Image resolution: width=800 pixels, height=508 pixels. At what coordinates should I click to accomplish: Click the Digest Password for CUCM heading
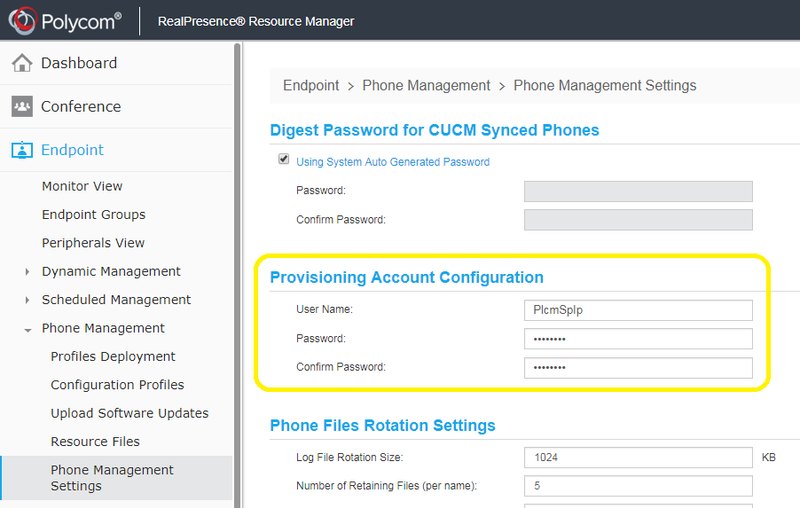[434, 130]
